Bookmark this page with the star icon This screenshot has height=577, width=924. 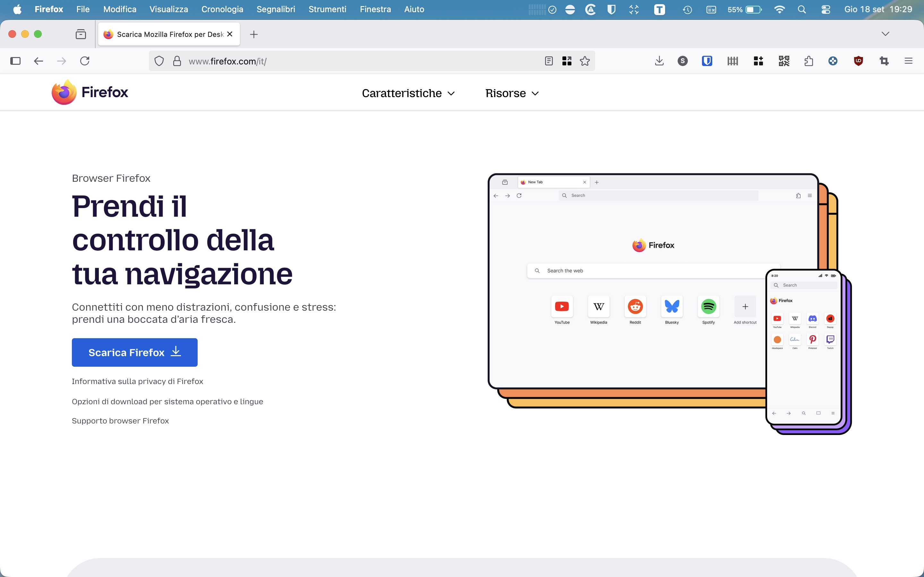585,61
